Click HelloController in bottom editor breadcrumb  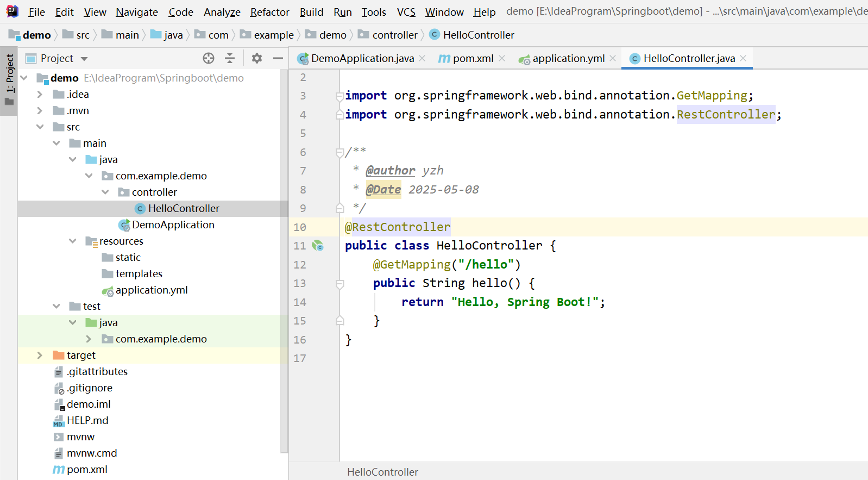click(x=382, y=472)
